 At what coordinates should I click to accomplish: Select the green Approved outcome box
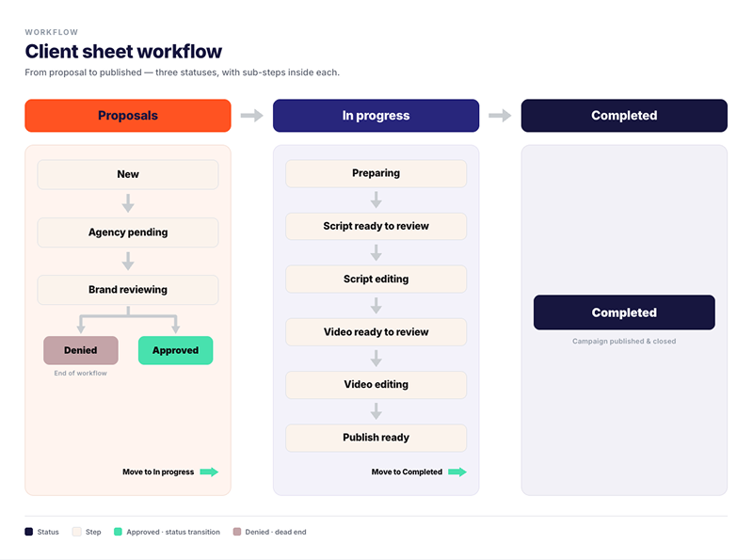[x=175, y=350]
